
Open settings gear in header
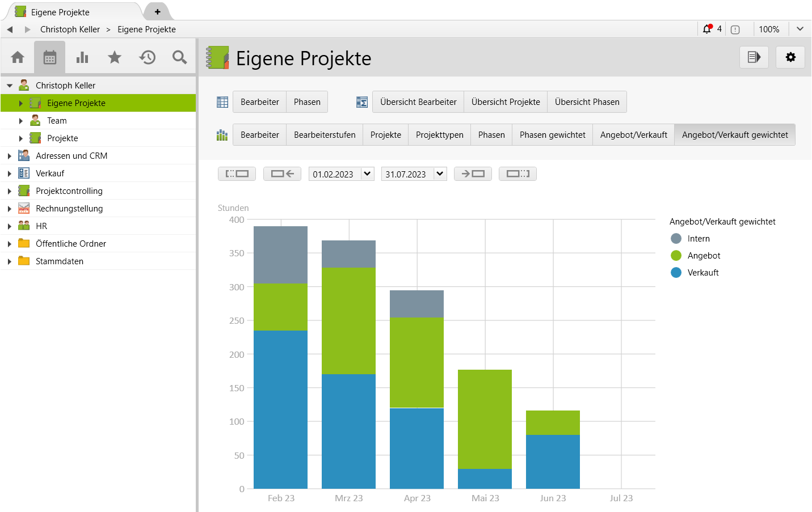click(790, 57)
